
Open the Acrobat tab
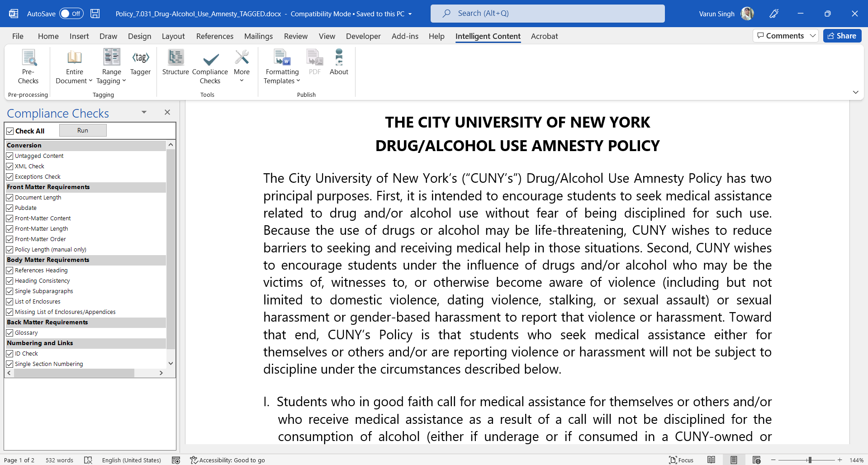pos(544,36)
